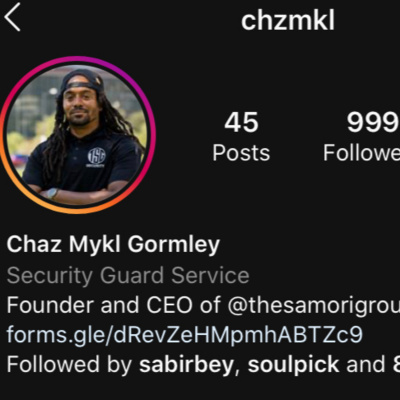This screenshot has width=400, height=400.
Task: Open the forms.gle link in bio
Action: click(x=184, y=335)
